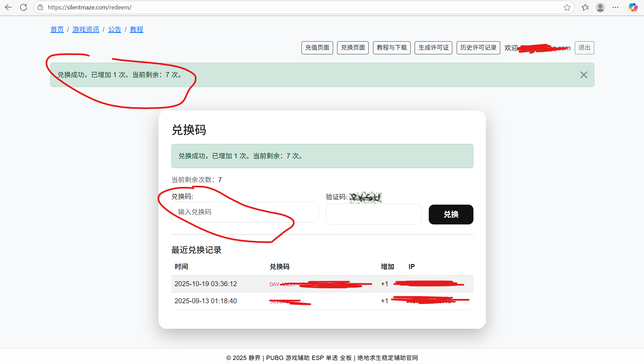The height and width of the screenshot is (364, 644).
Task: Go to 游戏资讯 section
Action: pyautogui.click(x=86, y=30)
